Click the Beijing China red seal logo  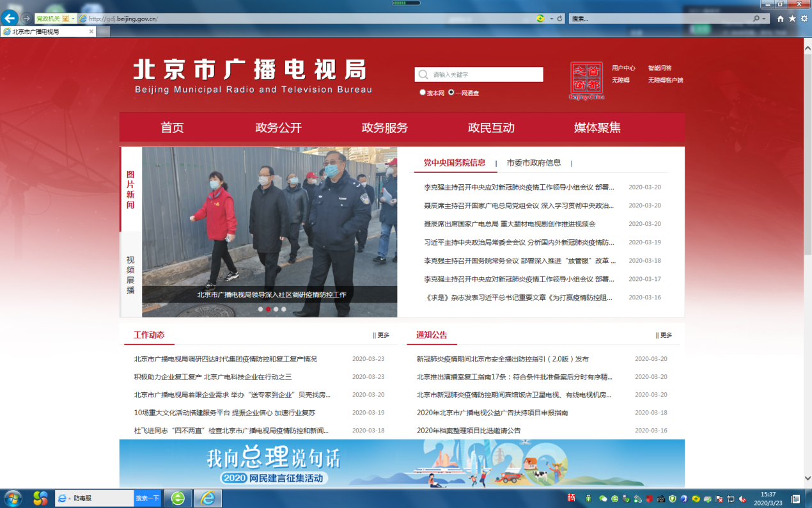point(586,81)
